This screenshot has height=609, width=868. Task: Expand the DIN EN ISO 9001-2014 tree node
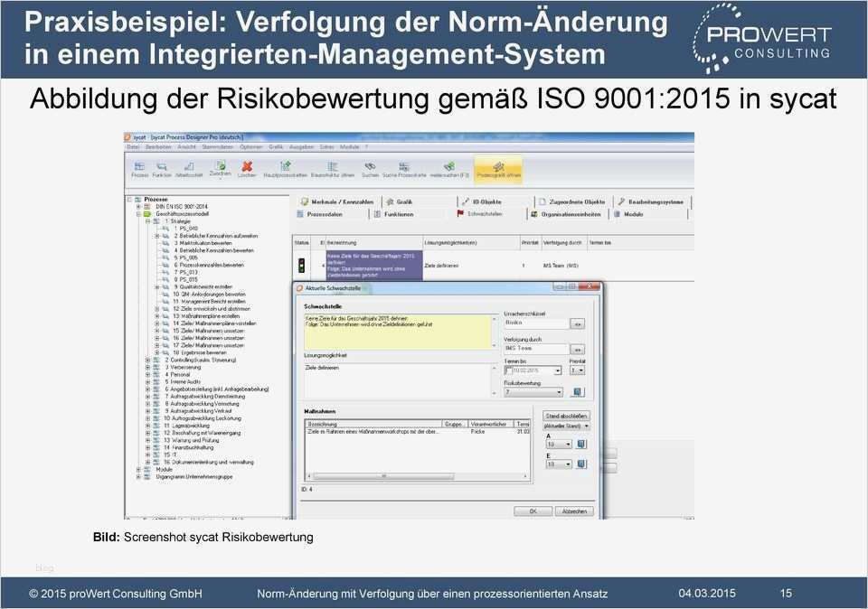point(138,206)
